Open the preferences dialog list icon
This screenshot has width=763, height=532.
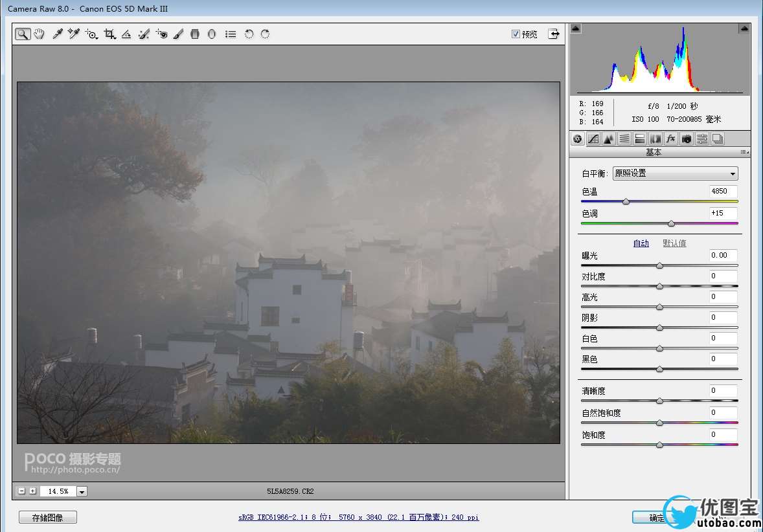tap(231, 34)
